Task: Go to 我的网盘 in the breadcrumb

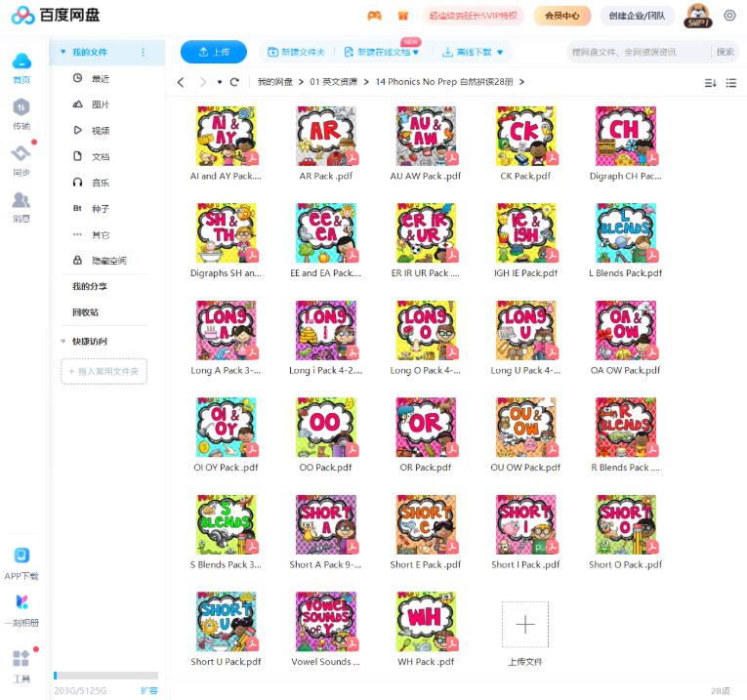Action: click(x=275, y=82)
